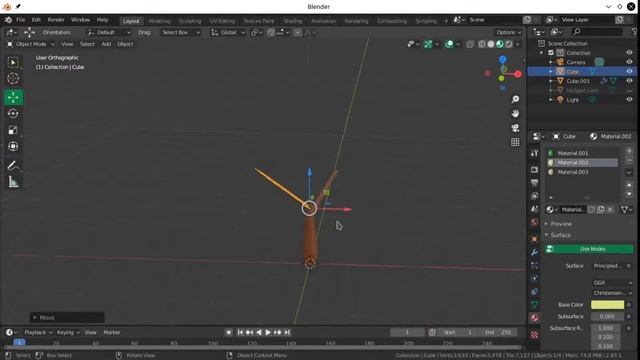Click the Subsurface 0.000 value slider
Image resolution: width=640 pixels, height=360 pixels.
coord(607,316)
